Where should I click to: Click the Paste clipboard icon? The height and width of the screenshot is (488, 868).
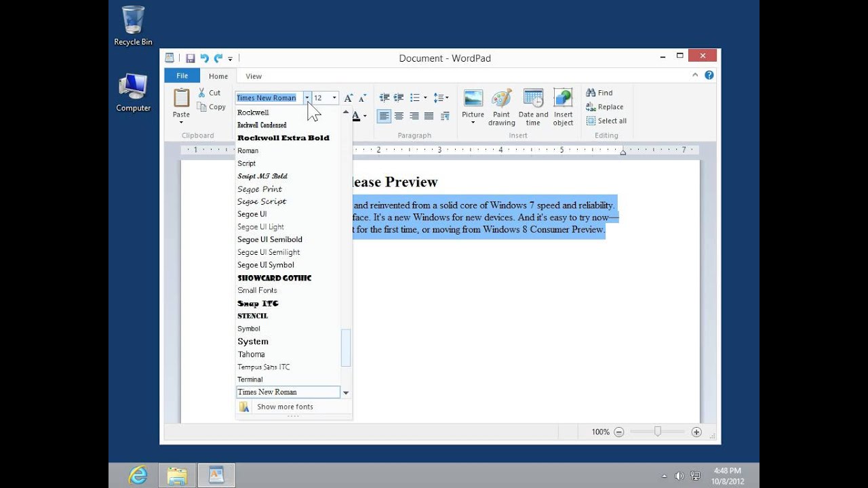point(181,98)
